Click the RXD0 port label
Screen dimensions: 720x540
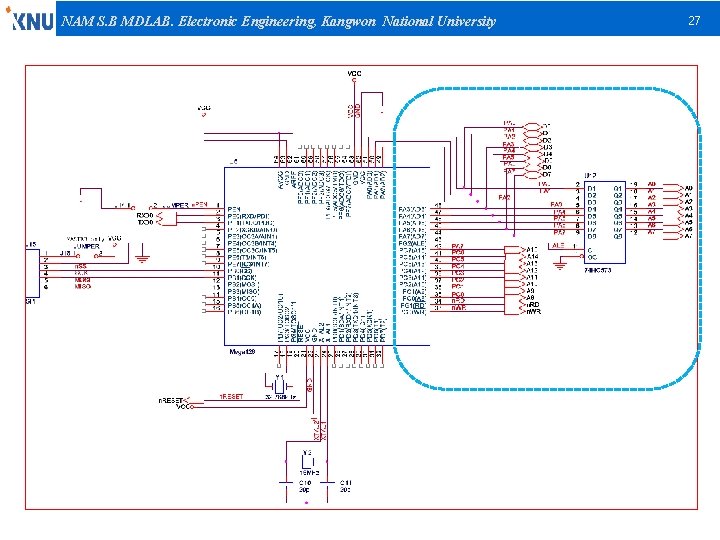point(145,215)
